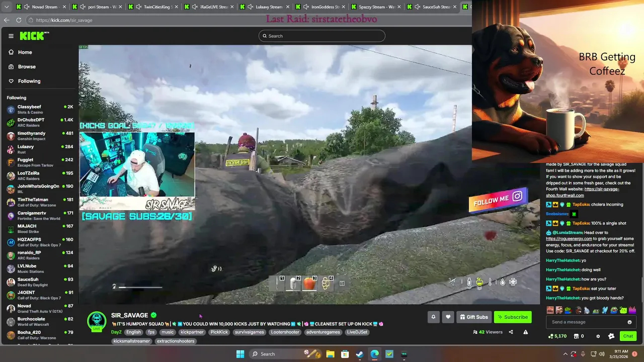Click the volume icon in system tray
644x362 pixels.
[602, 354]
